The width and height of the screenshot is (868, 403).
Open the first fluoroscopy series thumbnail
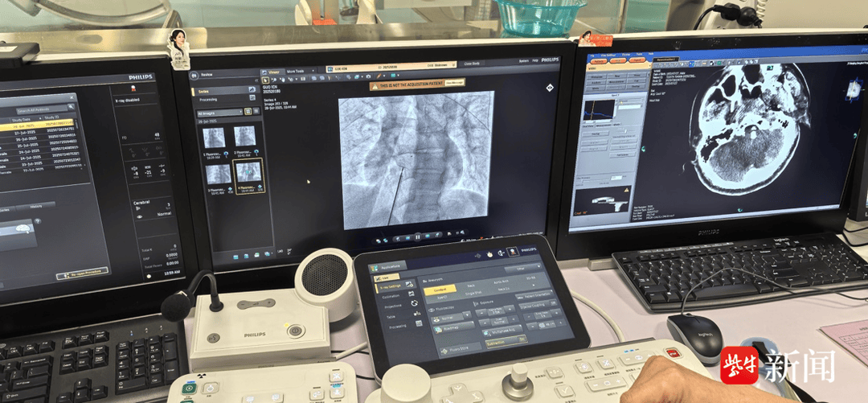tap(215, 136)
